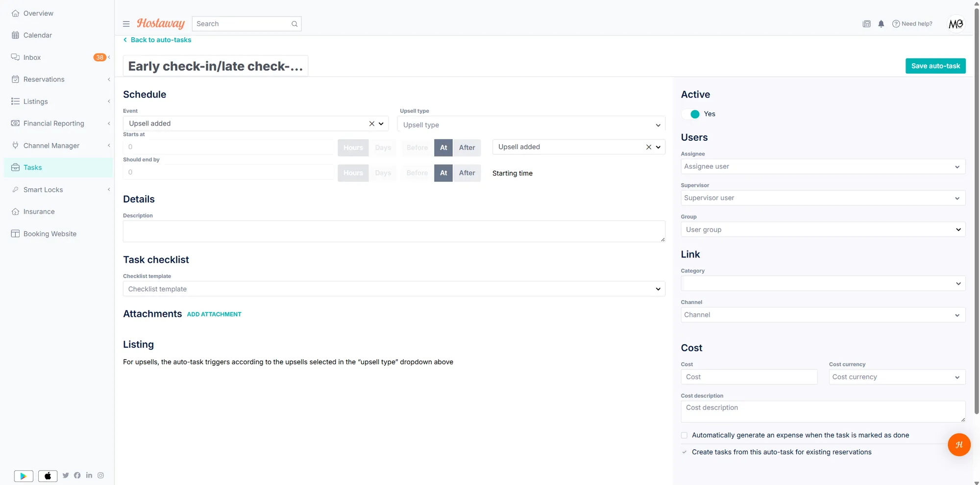
Task: Toggle the Active switch off
Action: click(691, 114)
